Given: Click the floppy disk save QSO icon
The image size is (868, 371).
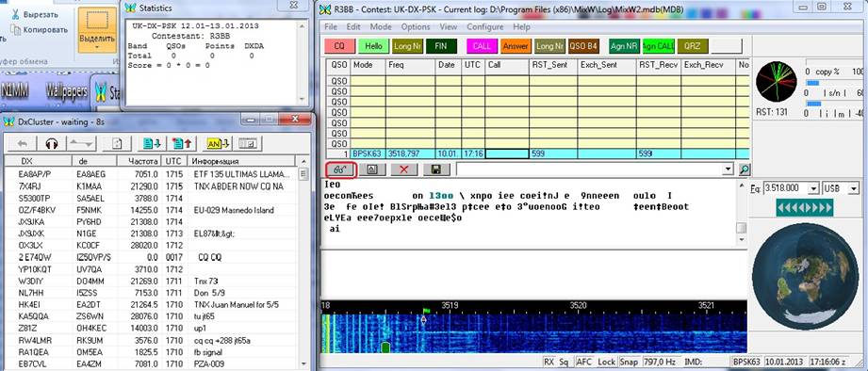Looking at the screenshot, I should (436, 169).
